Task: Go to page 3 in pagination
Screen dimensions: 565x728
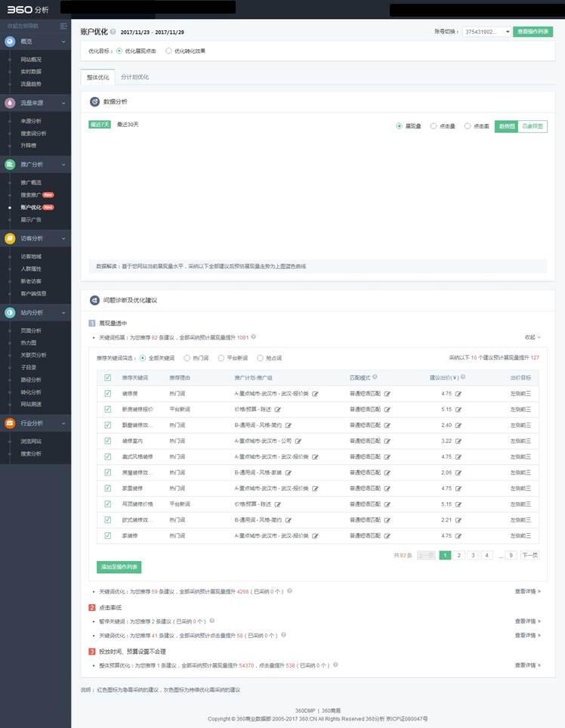Action: (x=473, y=555)
